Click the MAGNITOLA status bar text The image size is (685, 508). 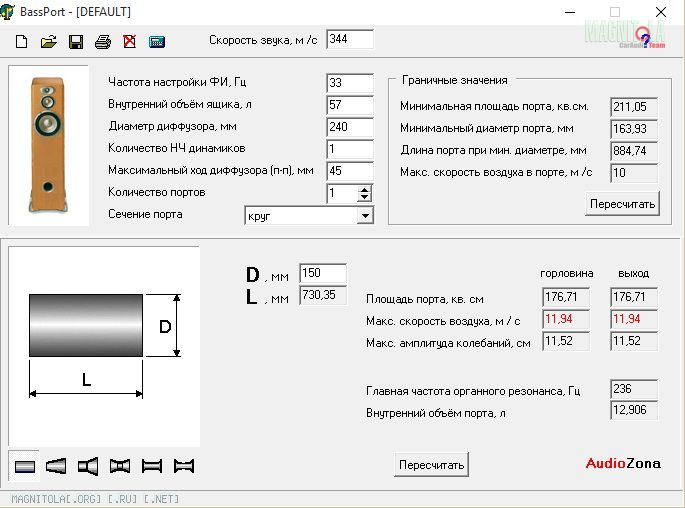coord(95,499)
